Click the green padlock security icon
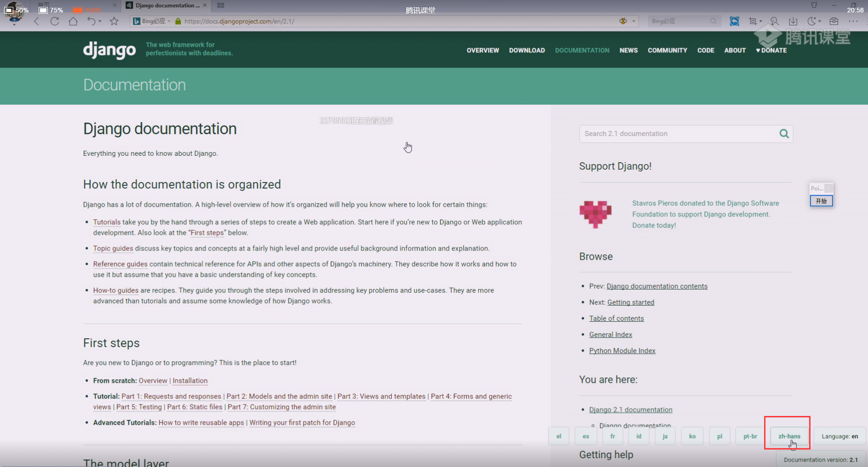This screenshot has height=467, width=868. tap(178, 21)
